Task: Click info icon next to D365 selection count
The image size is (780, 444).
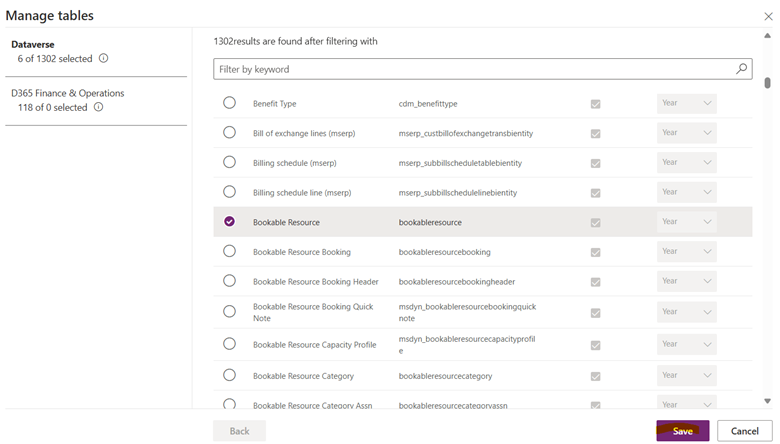Action: click(x=98, y=107)
